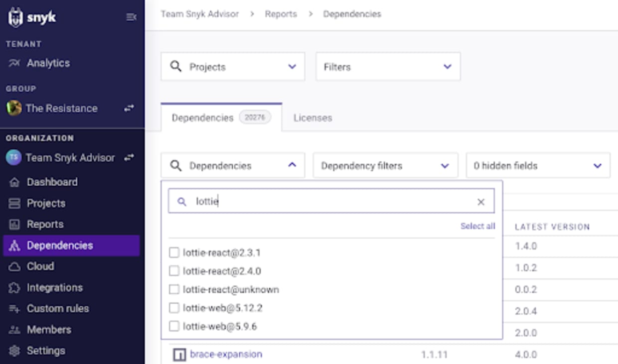Click the Reports chart icon
Image resolution: width=618 pixels, height=364 pixels.
click(14, 225)
